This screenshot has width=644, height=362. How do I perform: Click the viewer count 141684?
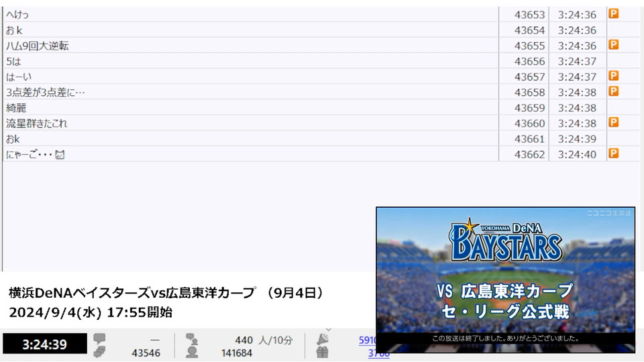tap(237, 353)
